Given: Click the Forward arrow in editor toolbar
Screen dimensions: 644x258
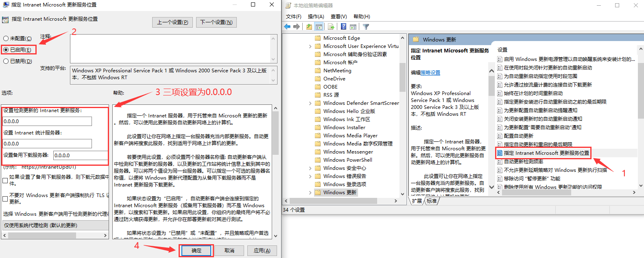Looking at the screenshot, I should (297, 27).
